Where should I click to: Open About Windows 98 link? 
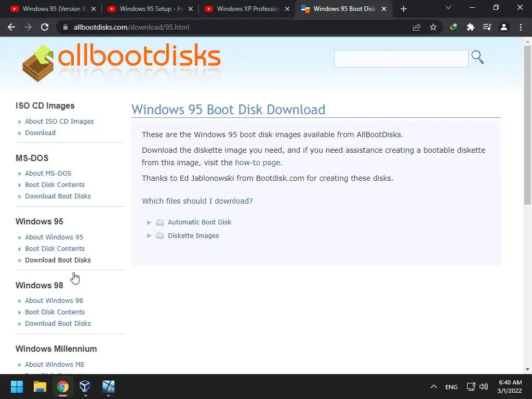tap(54, 301)
